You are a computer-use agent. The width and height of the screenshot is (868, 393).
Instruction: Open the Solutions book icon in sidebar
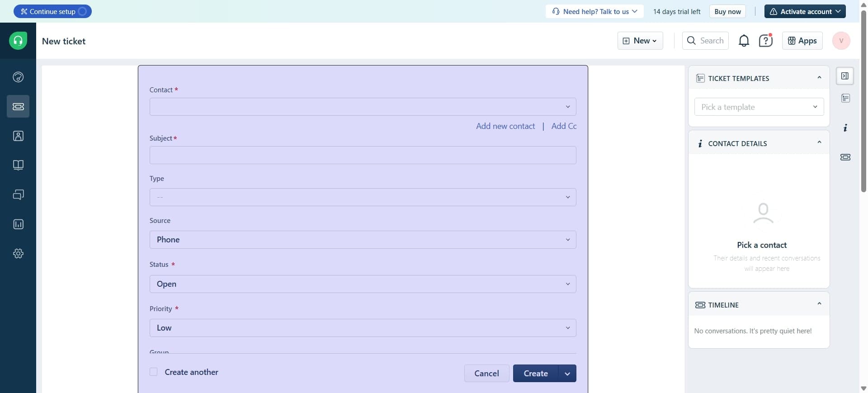(18, 165)
